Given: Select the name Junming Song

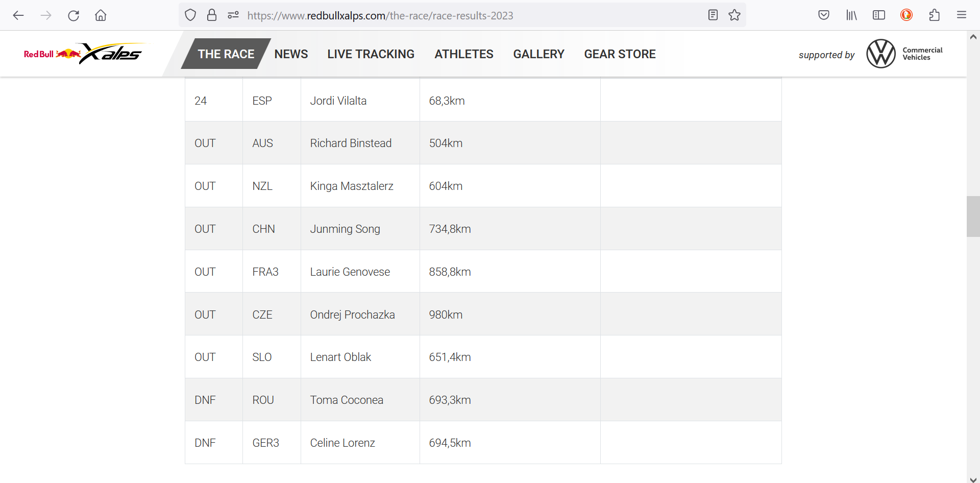Looking at the screenshot, I should click(345, 229).
